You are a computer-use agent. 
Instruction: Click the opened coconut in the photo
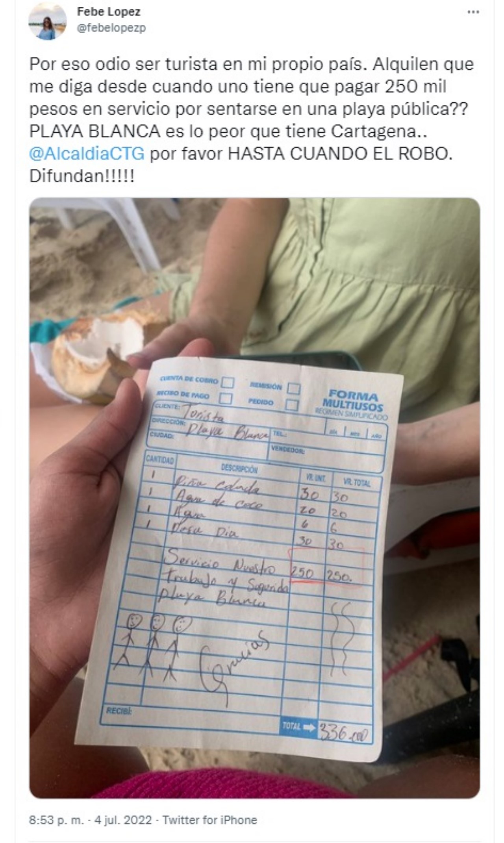pyautogui.click(x=94, y=354)
